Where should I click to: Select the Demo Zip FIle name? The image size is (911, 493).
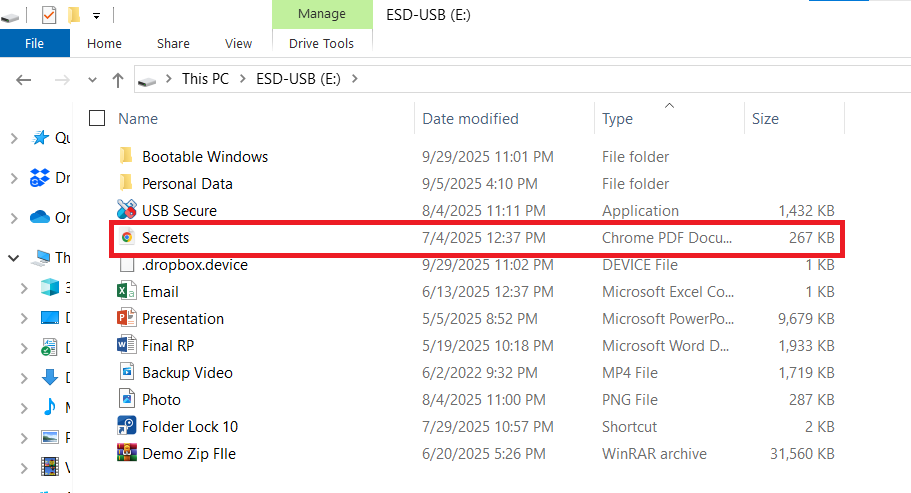coord(189,454)
